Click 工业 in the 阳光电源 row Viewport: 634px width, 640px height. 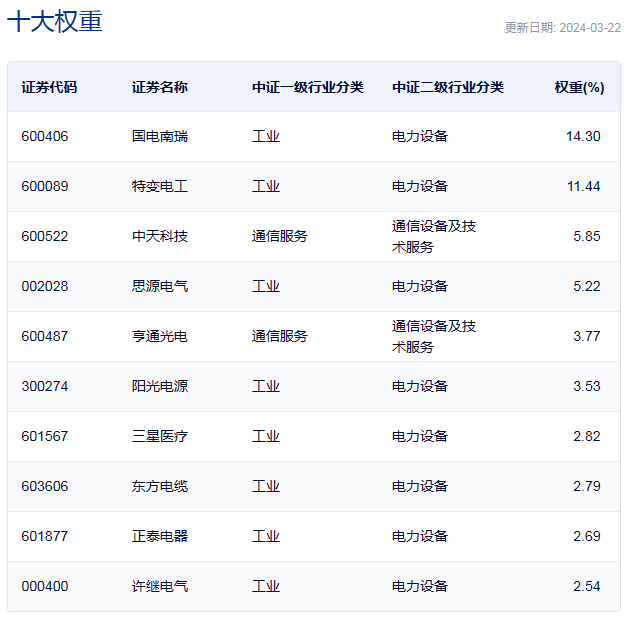pyautogui.click(x=266, y=387)
